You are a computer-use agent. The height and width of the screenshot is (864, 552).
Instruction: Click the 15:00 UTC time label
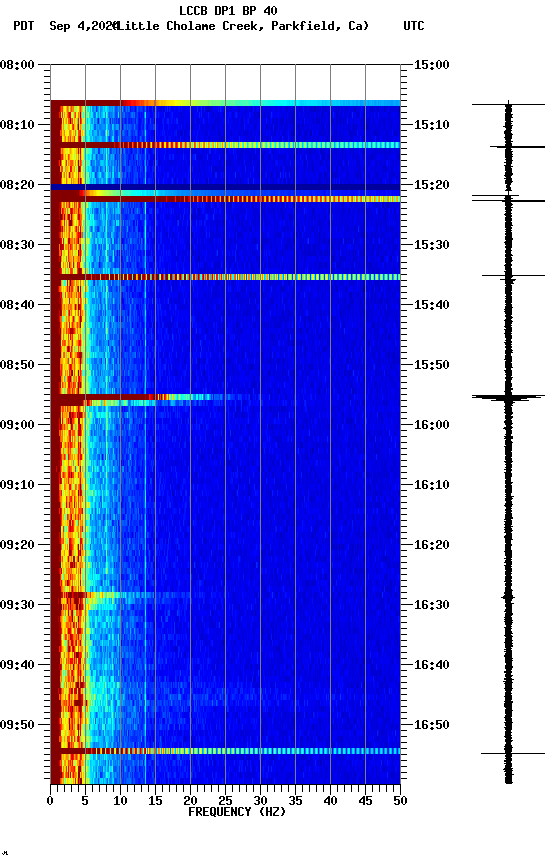click(x=432, y=65)
